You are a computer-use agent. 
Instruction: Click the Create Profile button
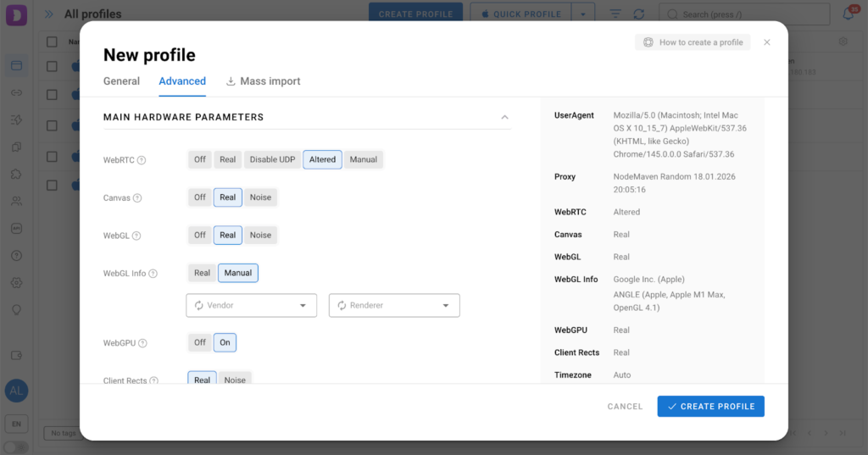coord(710,407)
